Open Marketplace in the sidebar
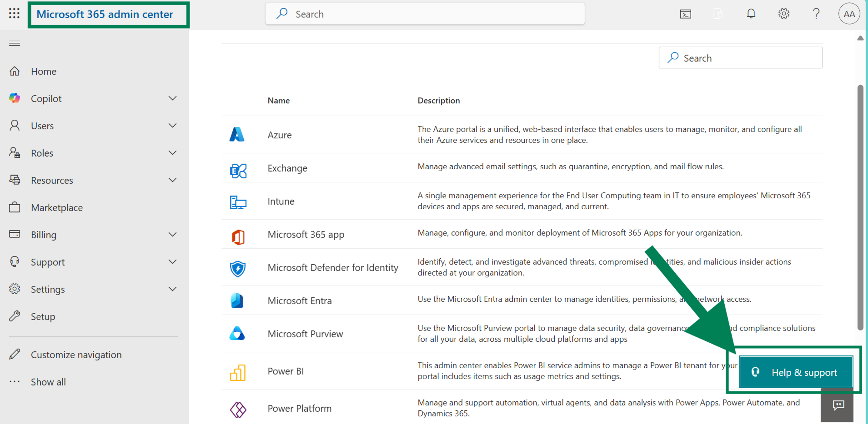The image size is (868, 424). [57, 207]
